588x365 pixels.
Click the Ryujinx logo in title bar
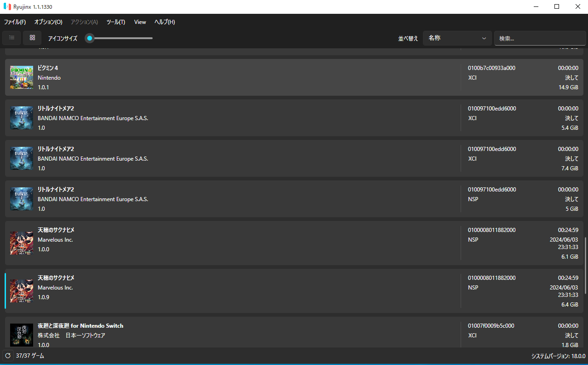[7, 6]
